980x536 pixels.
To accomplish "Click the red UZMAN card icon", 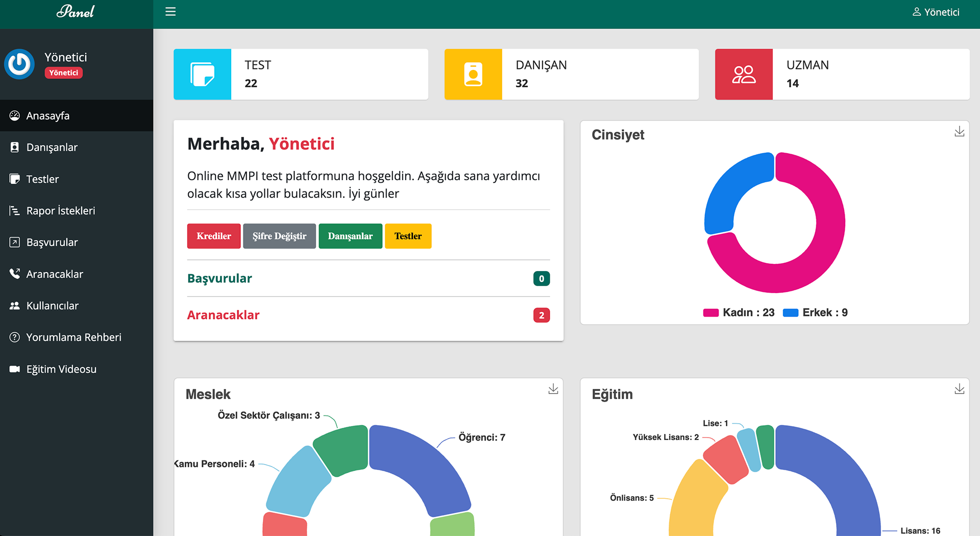I will click(744, 75).
